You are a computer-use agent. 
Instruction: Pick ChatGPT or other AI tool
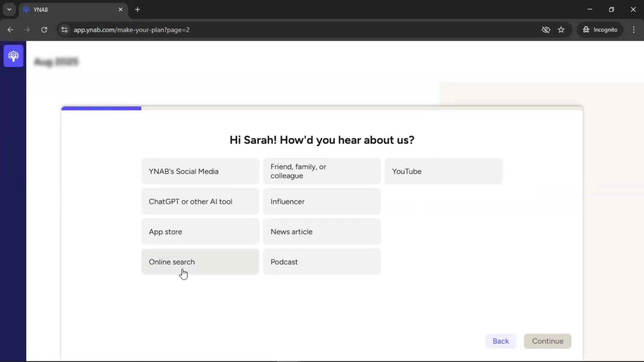(x=200, y=201)
